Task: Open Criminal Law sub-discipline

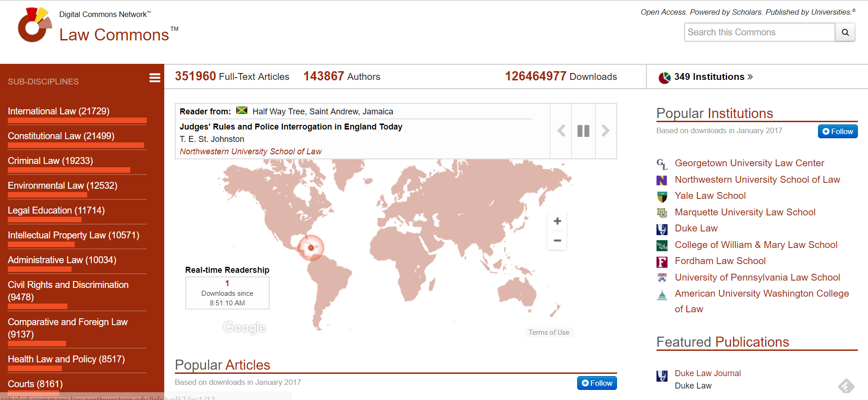Action: [x=50, y=161]
